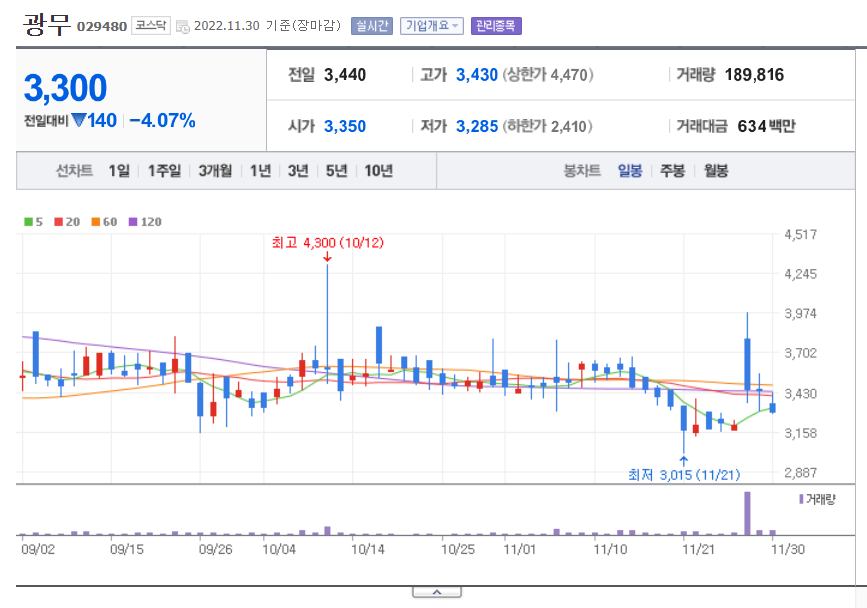Switch to 일봉 daily candle chart
Screen dimensions: 867x608
(630, 171)
